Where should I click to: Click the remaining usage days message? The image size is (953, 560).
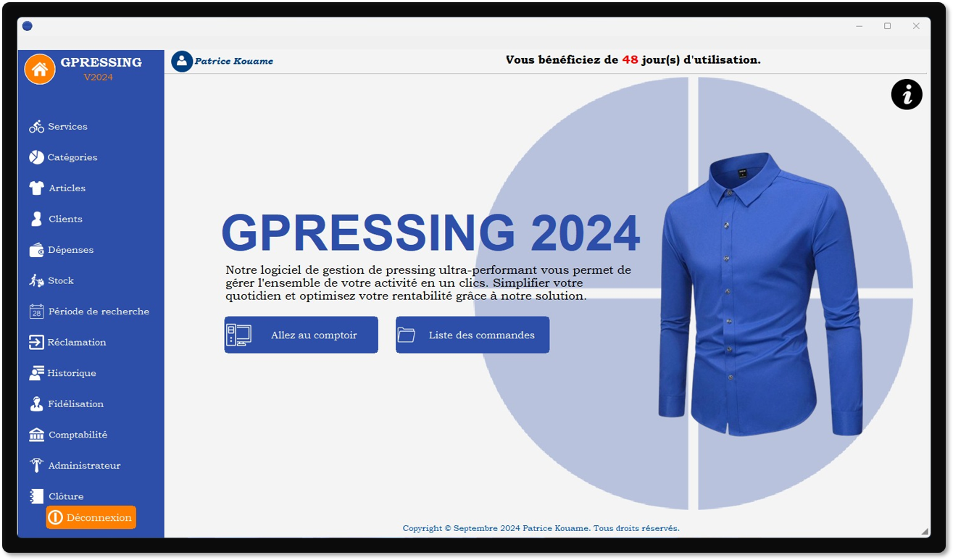coord(633,60)
